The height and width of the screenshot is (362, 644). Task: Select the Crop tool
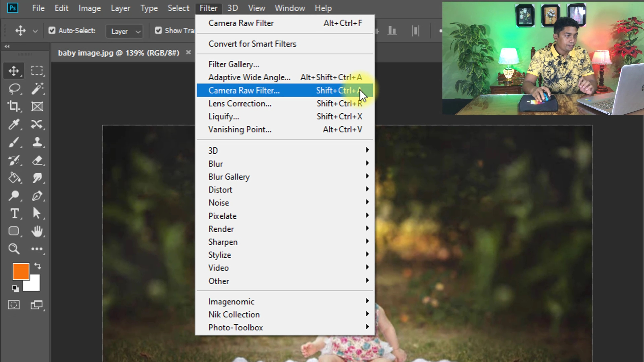pyautogui.click(x=14, y=106)
